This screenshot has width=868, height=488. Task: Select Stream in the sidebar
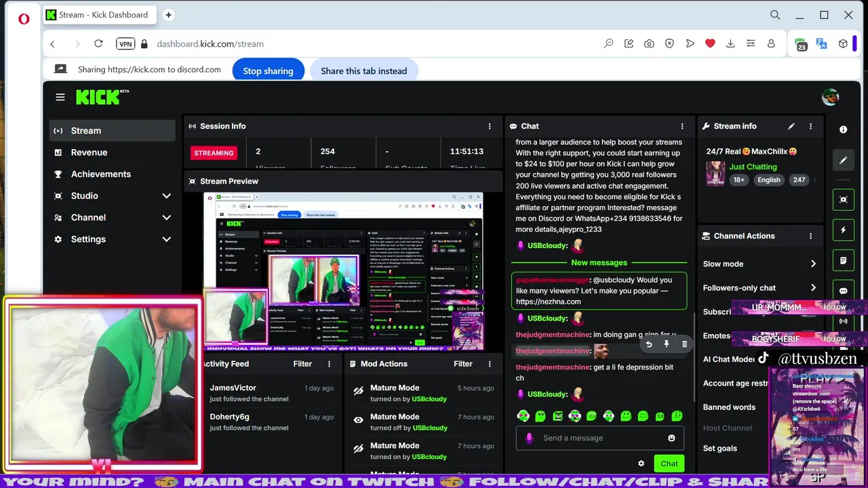click(x=113, y=131)
